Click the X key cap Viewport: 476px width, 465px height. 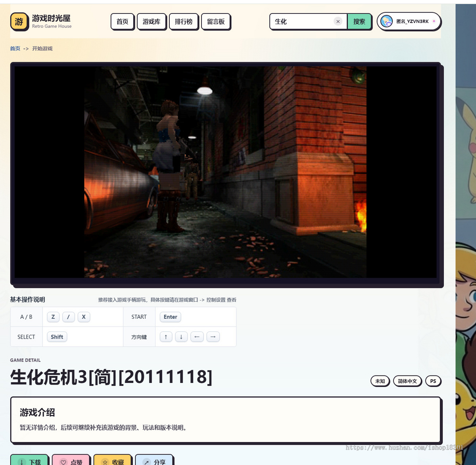pyautogui.click(x=84, y=317)
